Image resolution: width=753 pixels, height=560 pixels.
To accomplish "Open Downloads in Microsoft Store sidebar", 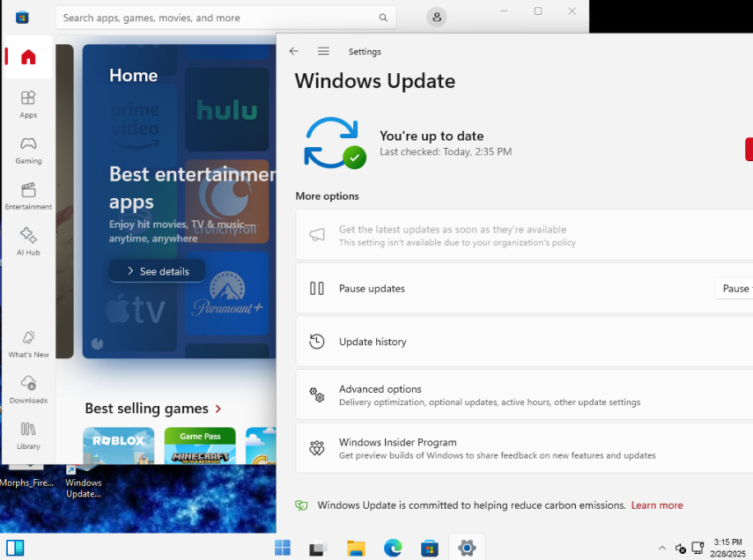I will (x=28, y=389).
